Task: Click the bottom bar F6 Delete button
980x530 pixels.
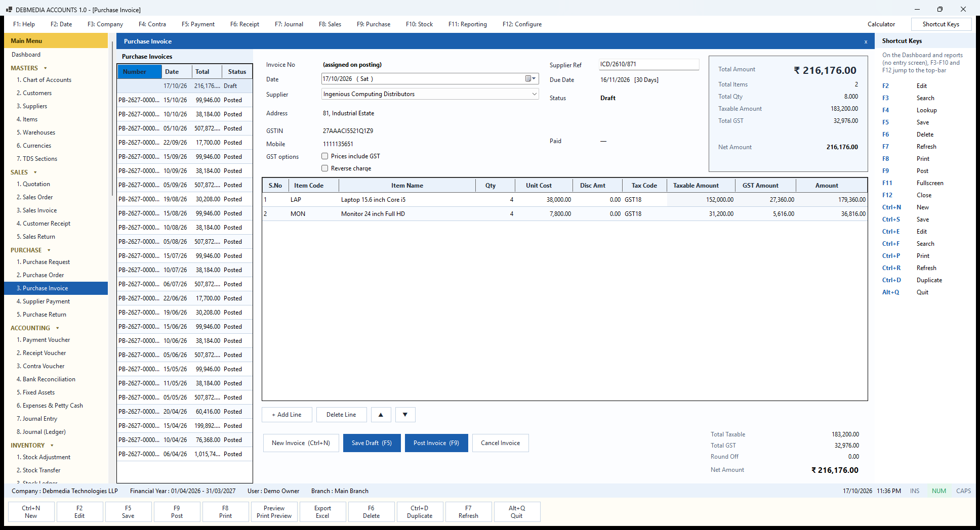Action: pos(371,512)
